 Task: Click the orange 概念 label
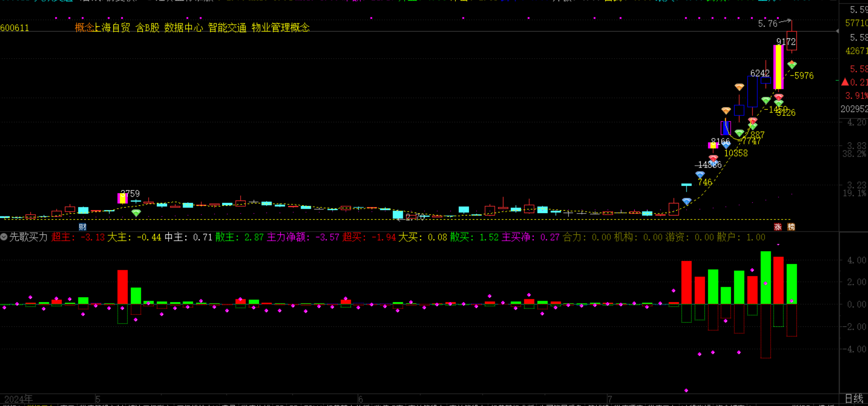pyautogui.click(x=84, y=28)
